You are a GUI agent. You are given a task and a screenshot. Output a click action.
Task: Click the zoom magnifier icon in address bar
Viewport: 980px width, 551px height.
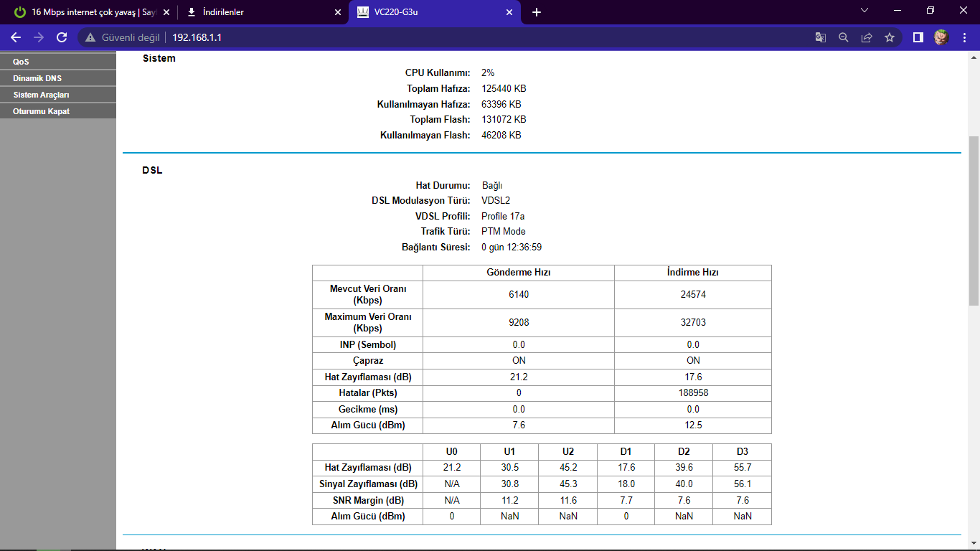click(x=844, y=37)
